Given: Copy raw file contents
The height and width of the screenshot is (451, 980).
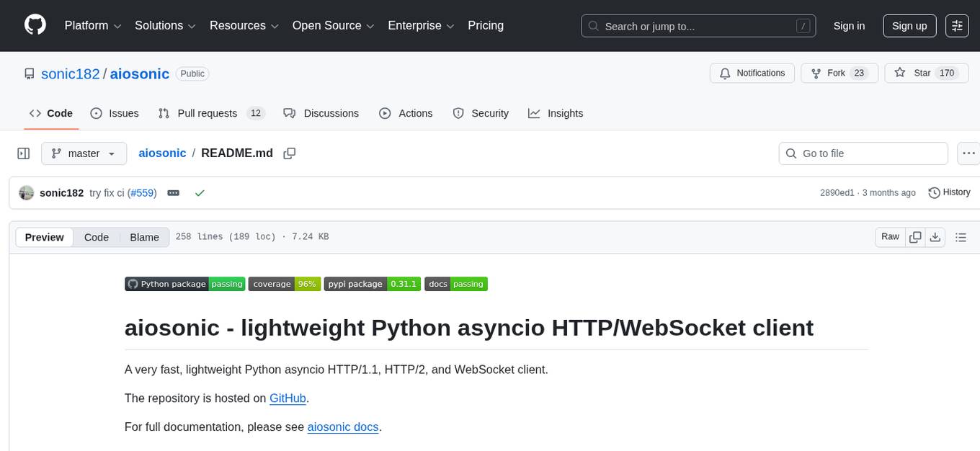Looking at the screenshot, I should pyautogui.click(x=915, y=237).
